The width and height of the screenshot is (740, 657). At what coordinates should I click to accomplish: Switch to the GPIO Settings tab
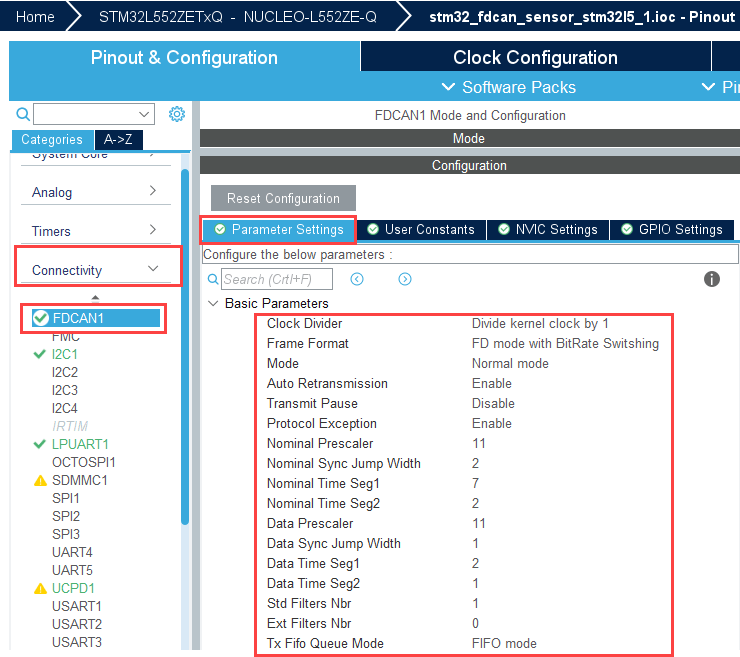pyautogui.click(x=671, y=229)
